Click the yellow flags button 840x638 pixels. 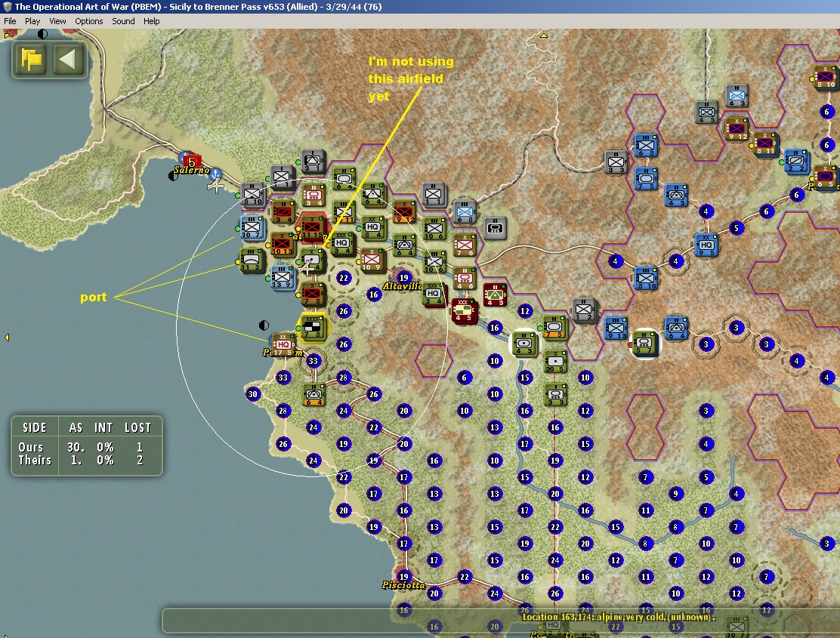(31, 59)
